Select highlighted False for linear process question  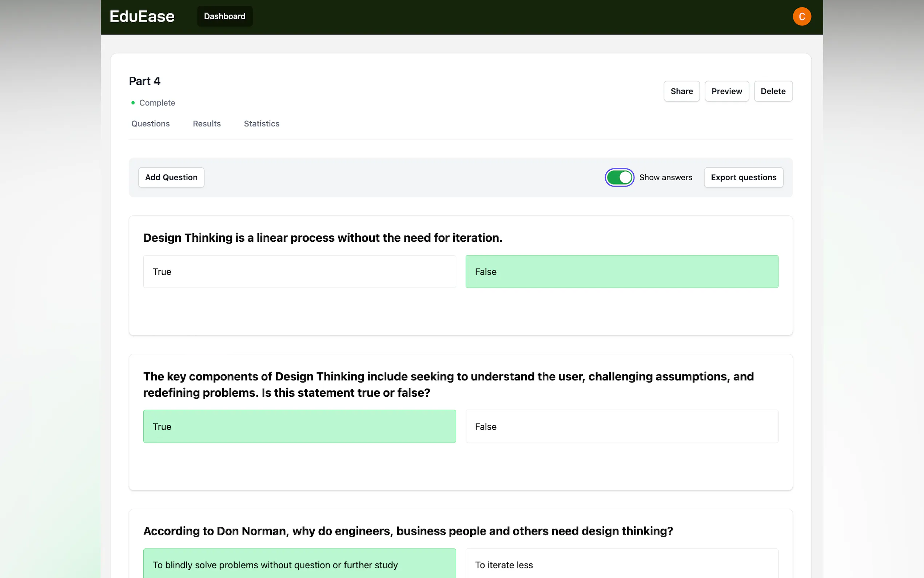621,272
